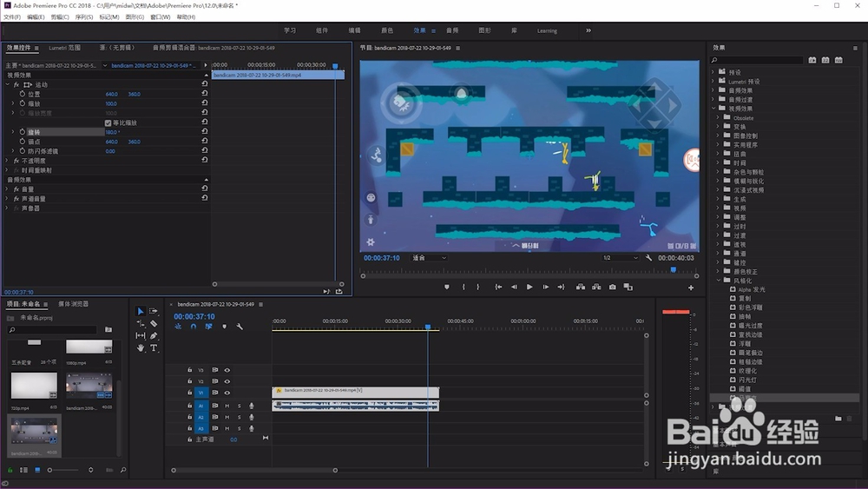Toggle animation stopwatch for 锚点

coord(23,142)
